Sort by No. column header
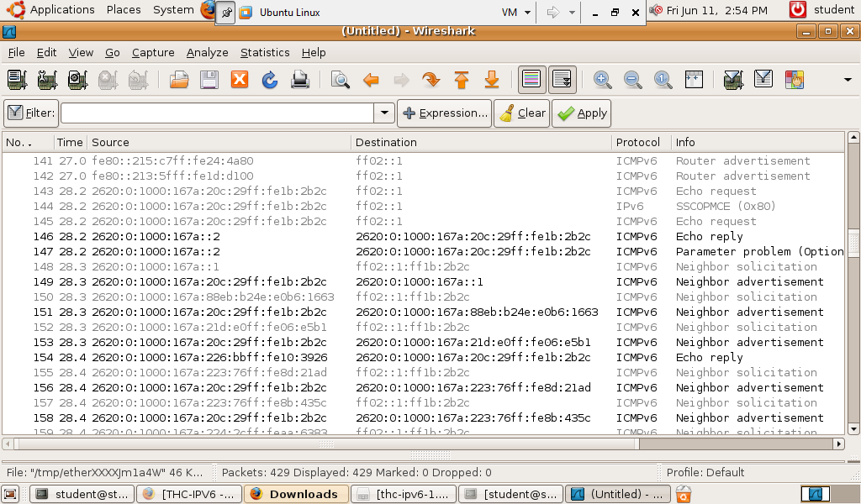Viewport: 861px width, 504px height. (28, 143)
